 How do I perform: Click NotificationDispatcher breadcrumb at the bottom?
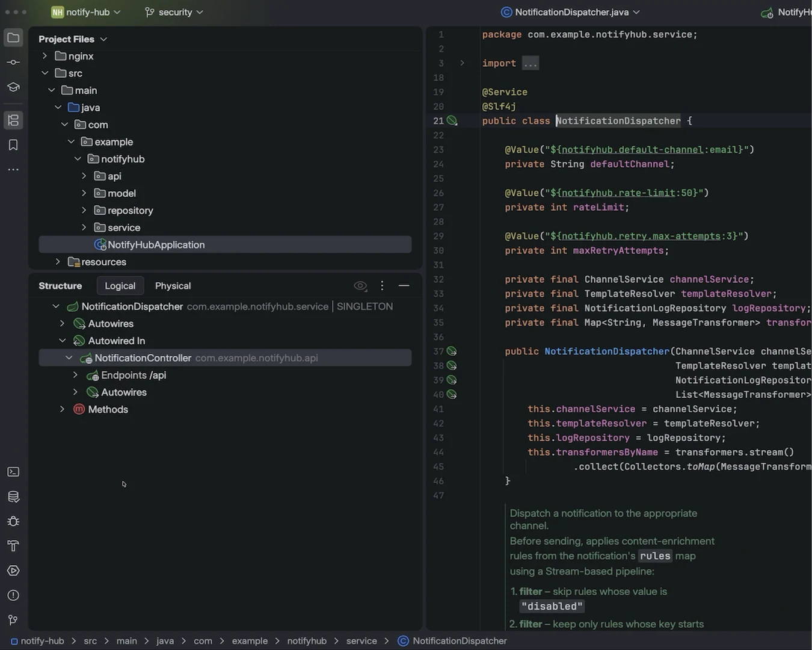point(453,641)
